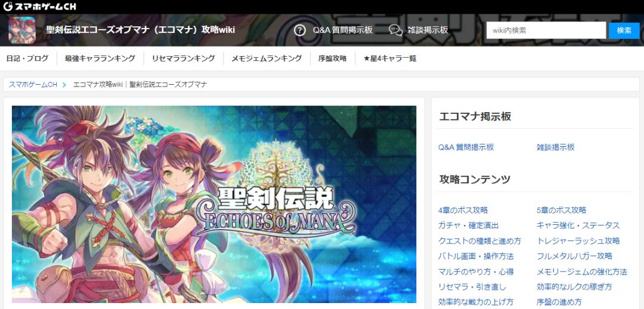Open メモジェムランキング navigation item
The height and width of the screenshot is (309, 644).
pyautogui.click(x=267, y=58)
